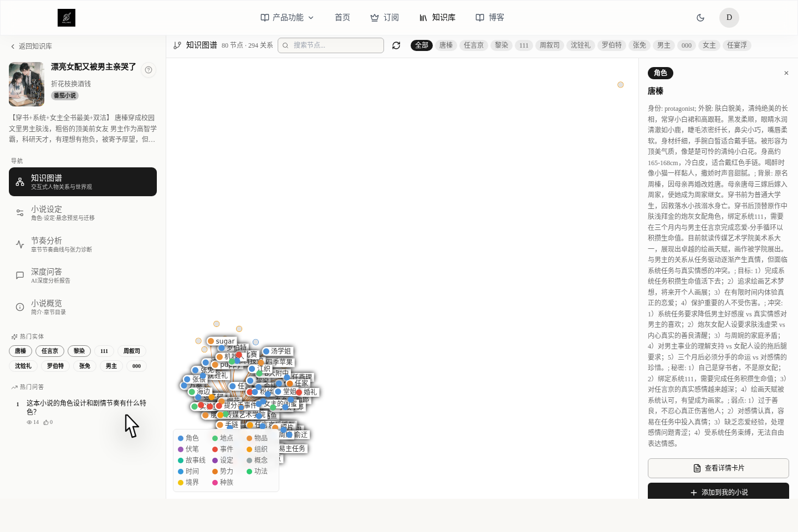Open the user avatar D menu
798x532 pixels.
729,18
